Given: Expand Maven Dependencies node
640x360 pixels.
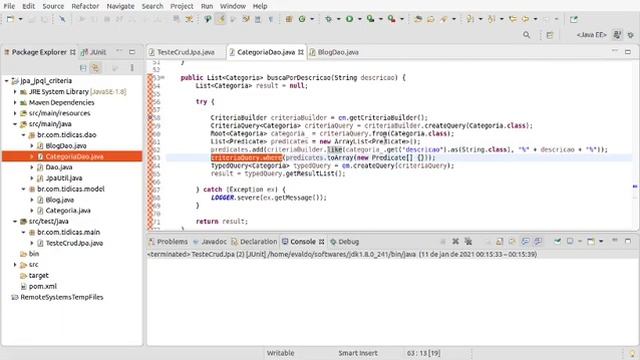Looking at the screenshot, I should tap(15, 102).
